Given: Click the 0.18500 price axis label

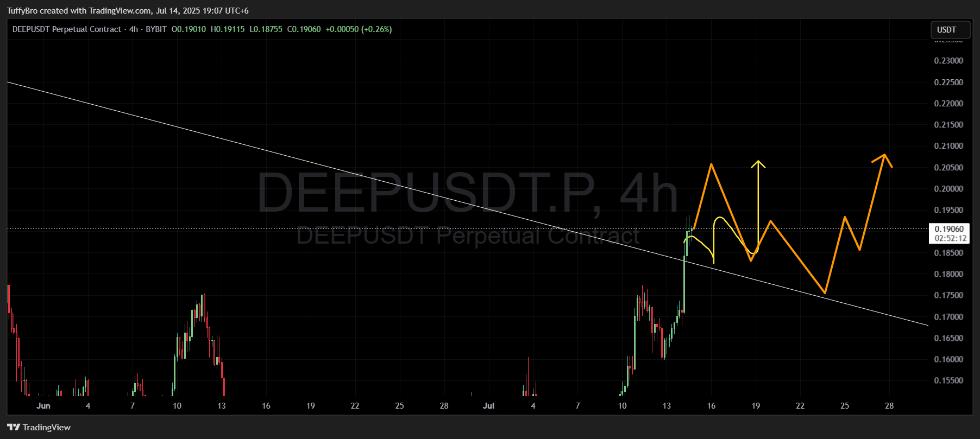Looking at the screenshot, I should coord(948,253).
